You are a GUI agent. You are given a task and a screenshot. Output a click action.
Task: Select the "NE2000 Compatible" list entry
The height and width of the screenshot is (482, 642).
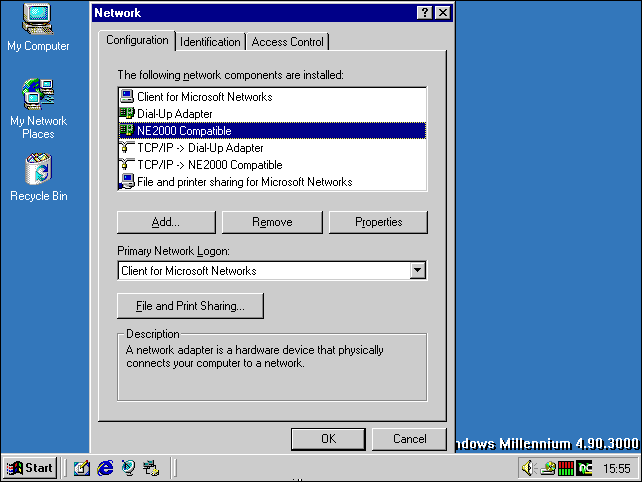[272, 130]
